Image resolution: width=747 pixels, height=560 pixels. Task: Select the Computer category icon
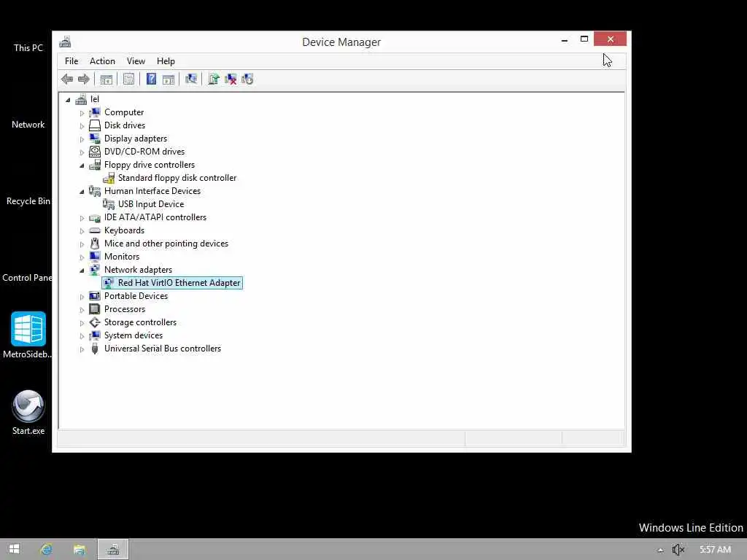(95, 112)
